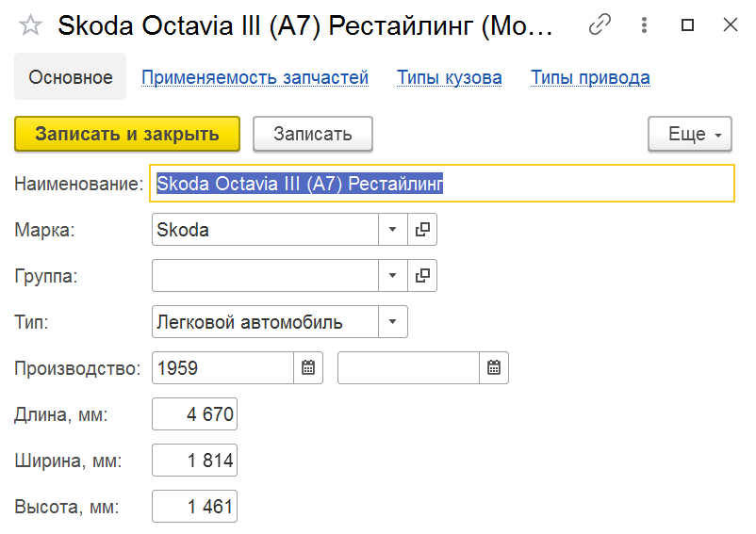Click the Производство label

77,368
